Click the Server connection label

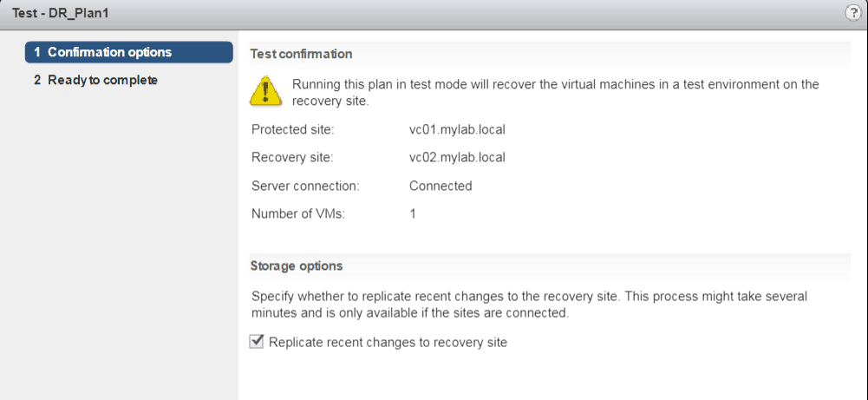point(303,186)
